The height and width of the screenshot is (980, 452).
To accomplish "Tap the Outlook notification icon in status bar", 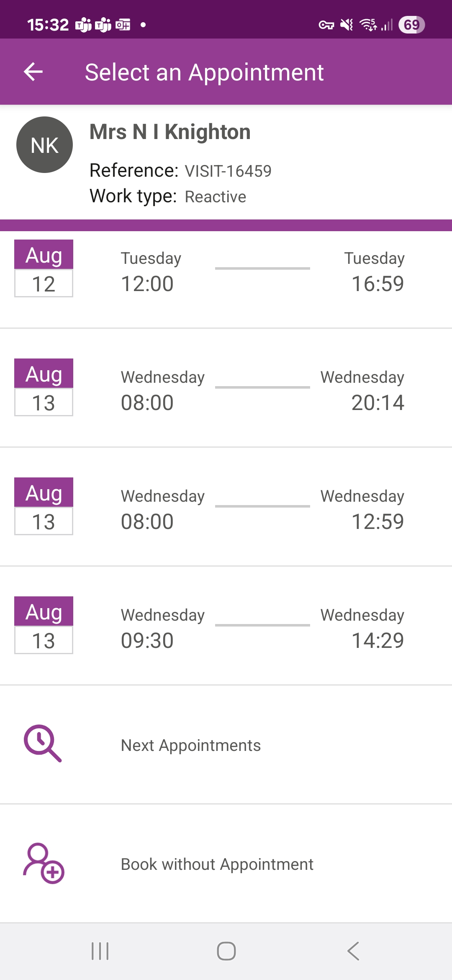I will [123, 25].
